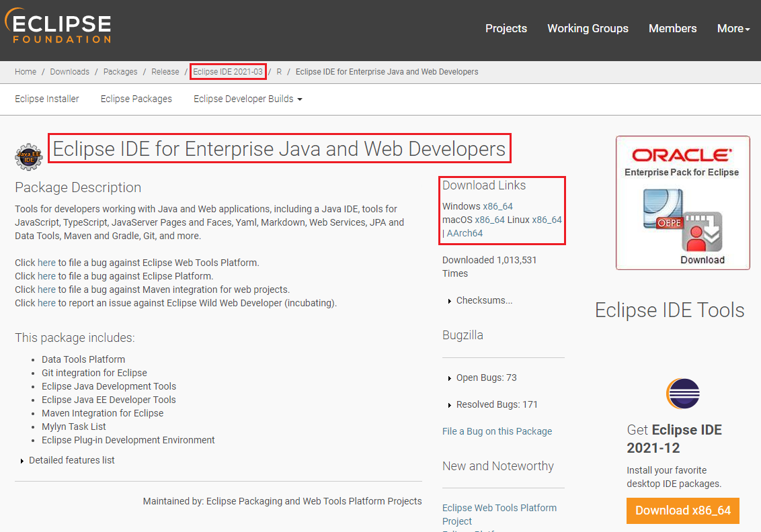
Task: Expand Open Bugs: 73 entry
Action: (486, 378)
